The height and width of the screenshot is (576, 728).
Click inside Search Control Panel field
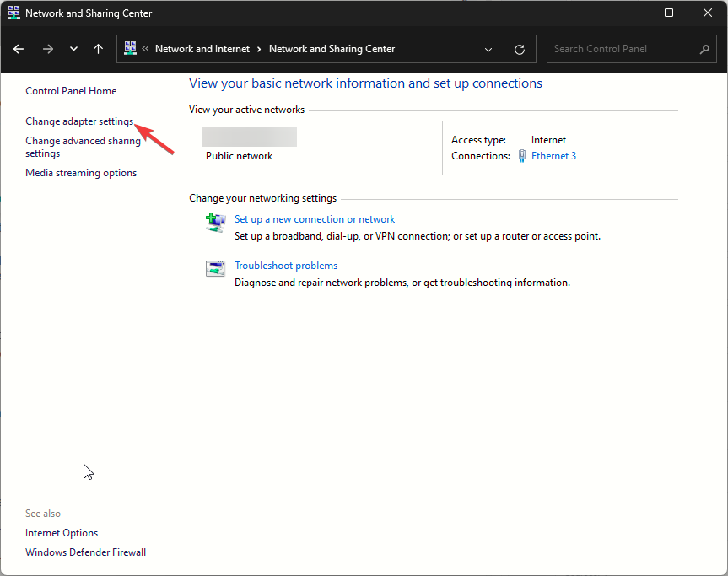click(x=620, y=49)
